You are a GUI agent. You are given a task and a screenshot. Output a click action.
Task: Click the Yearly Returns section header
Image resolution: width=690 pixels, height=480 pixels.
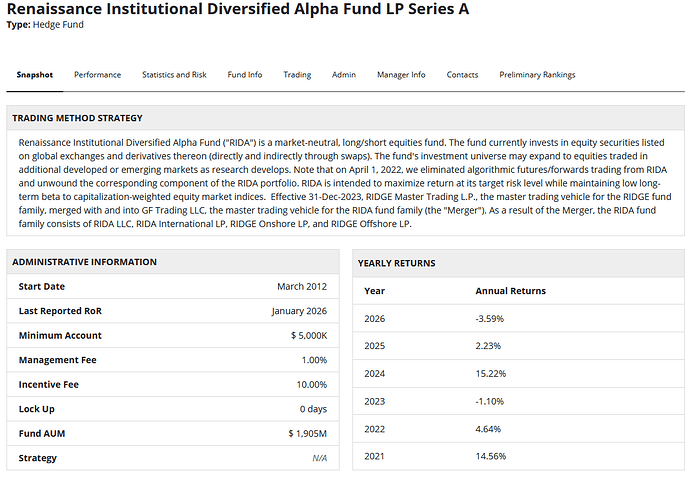pos(396,263)
